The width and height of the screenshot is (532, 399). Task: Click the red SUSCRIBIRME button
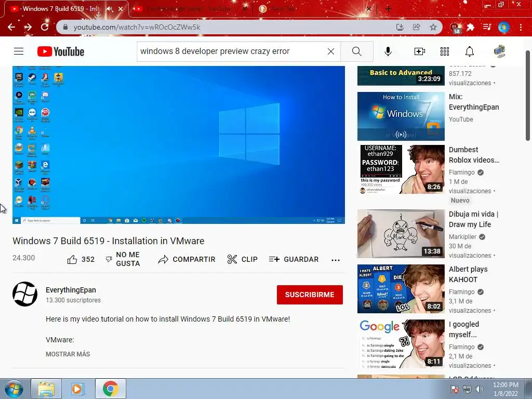[x=310, y=295]
